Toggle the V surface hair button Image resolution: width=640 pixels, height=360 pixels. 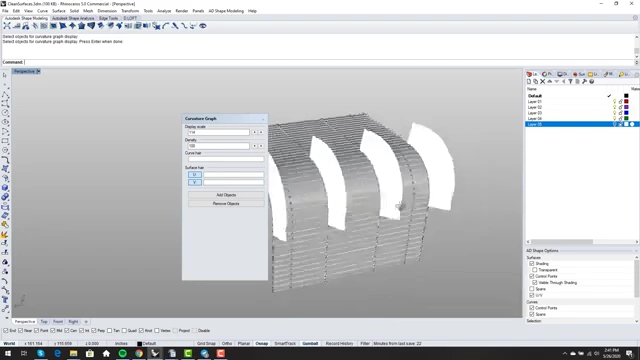195,182
